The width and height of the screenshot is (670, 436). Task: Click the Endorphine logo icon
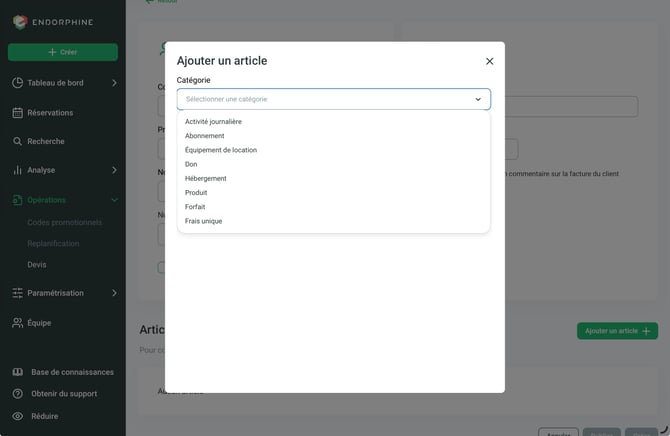pyautogui.click(x=20, y=22)
